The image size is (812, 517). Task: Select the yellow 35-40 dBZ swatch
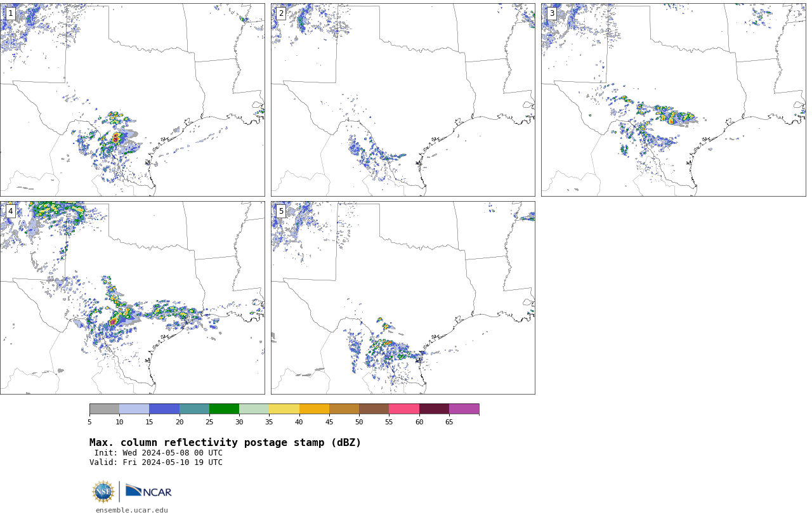(x=284, y=409)
